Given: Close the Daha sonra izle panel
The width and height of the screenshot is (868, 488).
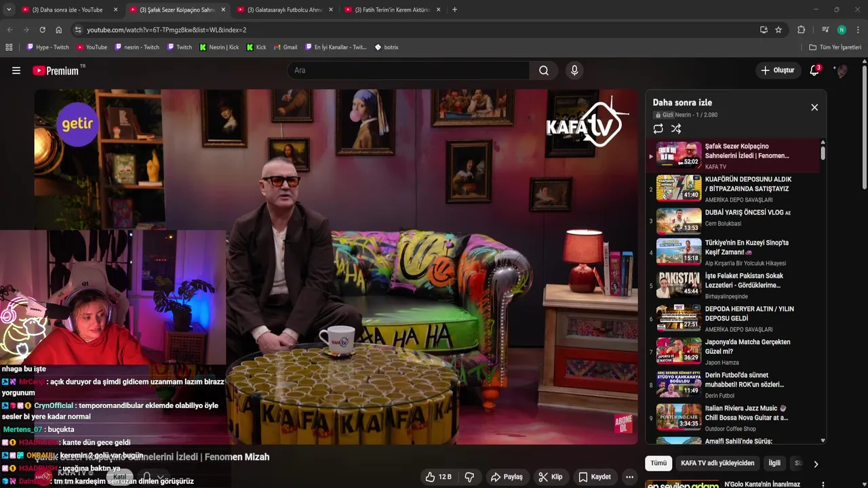Looking at the screenshot, I should click(814, 107).
